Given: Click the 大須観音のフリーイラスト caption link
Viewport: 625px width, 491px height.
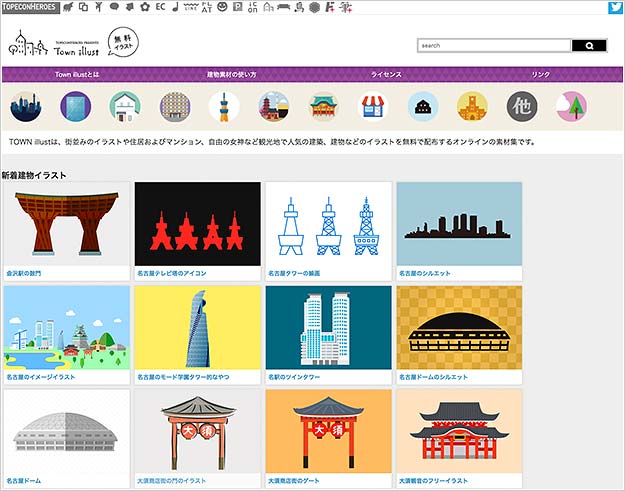Looking at the screenshot, I should coord(433,481).
